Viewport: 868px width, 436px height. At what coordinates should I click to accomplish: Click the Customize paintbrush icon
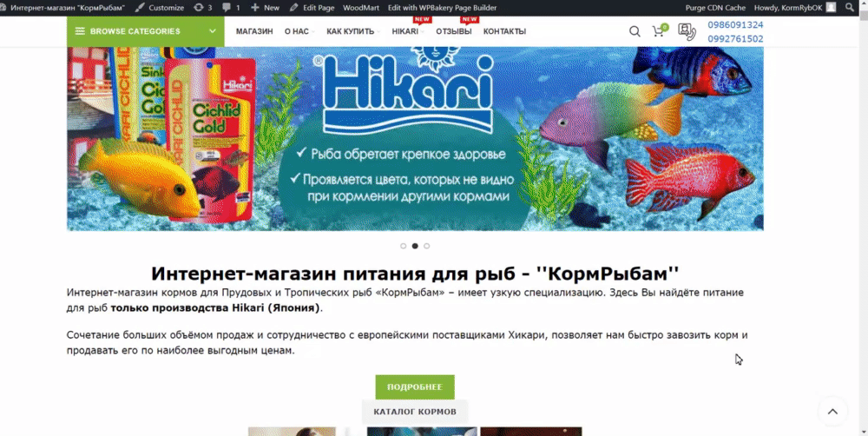click(x=140, y=8)
